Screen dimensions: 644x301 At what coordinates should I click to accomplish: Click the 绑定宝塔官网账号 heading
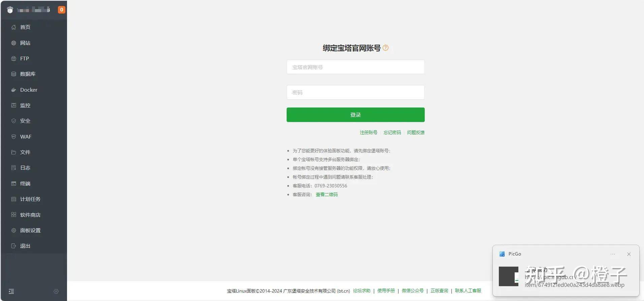(352, 48)
